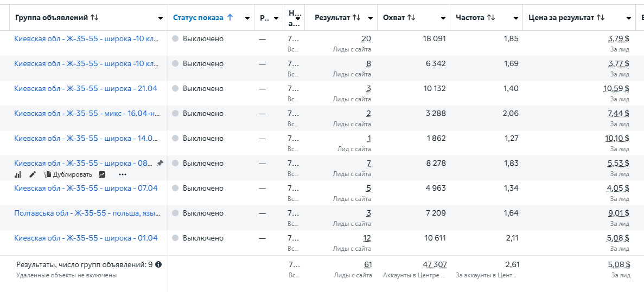644x292 pixels.
Task: Click the price value 5,53 $
Action: pyautogui.click(x=619, y=163)
